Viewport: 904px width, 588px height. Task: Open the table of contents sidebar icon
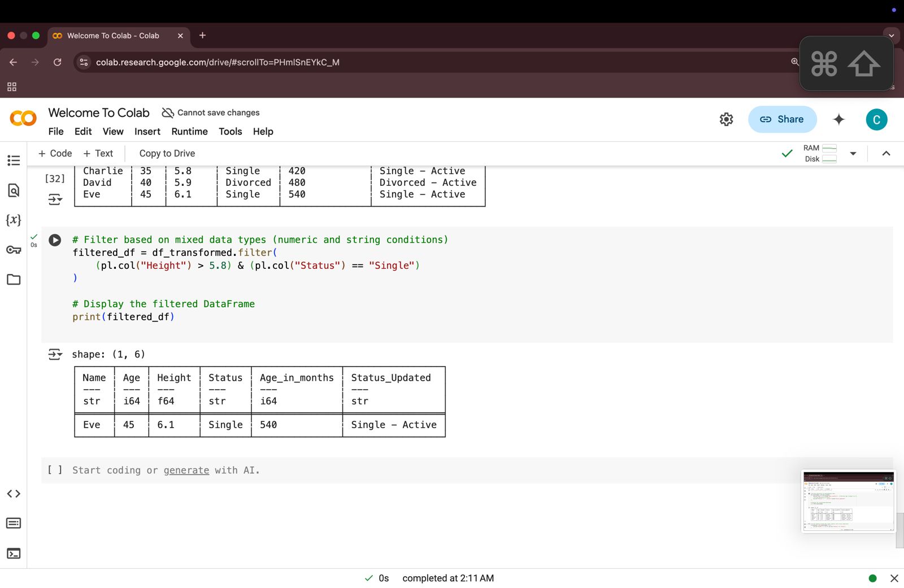[14, 160]
